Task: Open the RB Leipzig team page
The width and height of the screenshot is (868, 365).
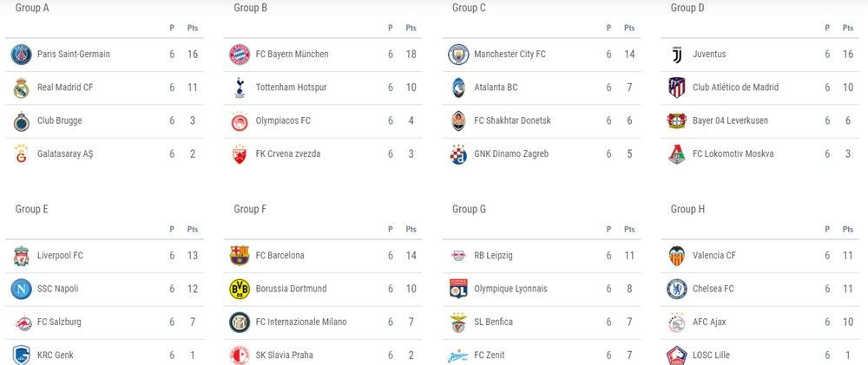Action: [x=493, y=256]
